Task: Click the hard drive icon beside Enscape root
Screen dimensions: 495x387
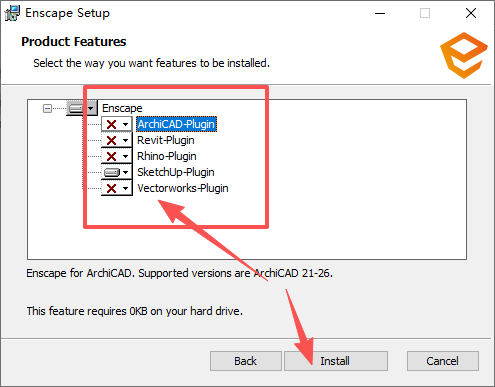Action: tap(76, 108)
